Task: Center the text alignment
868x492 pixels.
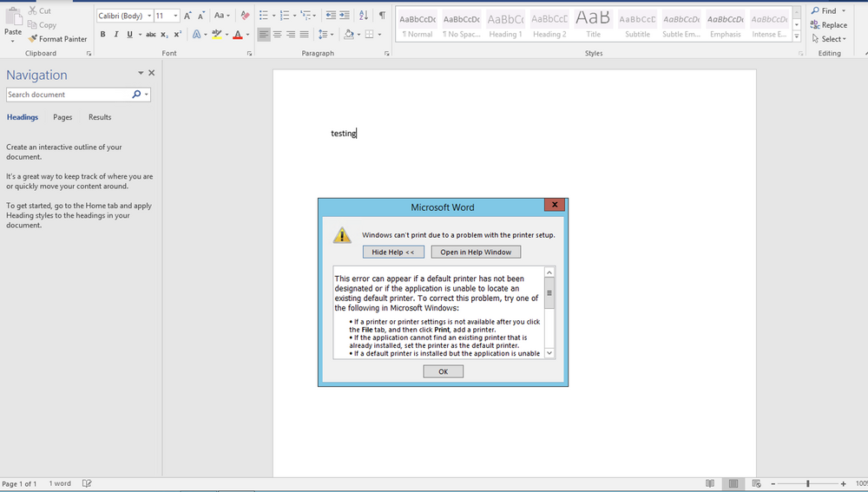Action: coord(278,35)
